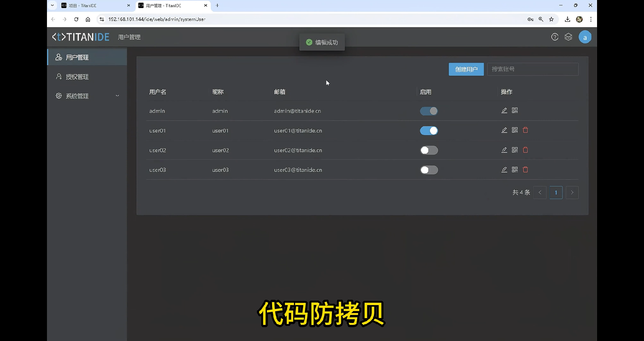
Task: Select page 1 in pagination
Action: point(556,193)
